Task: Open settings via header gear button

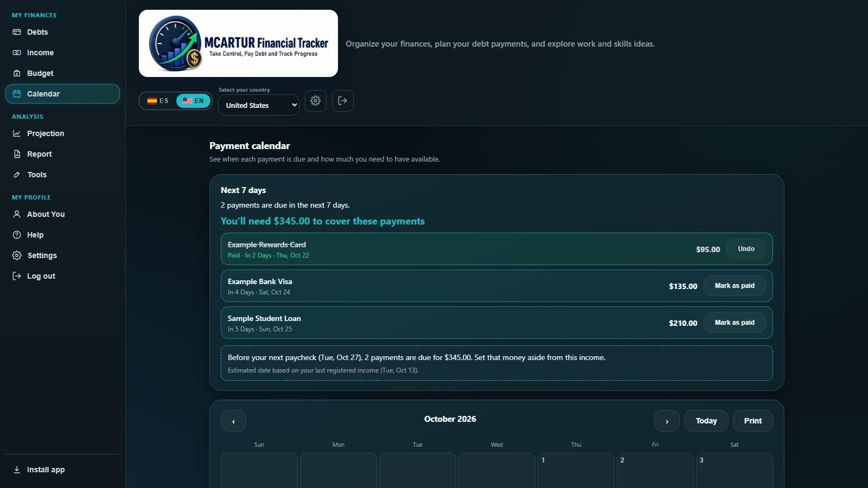Action: click(x=316, y=101)
